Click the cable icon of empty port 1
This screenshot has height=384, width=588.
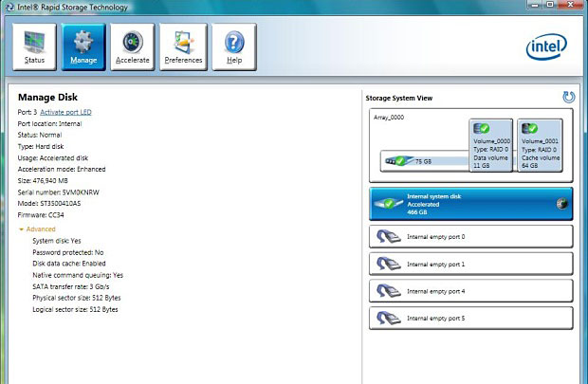click(x=389, y=264)
